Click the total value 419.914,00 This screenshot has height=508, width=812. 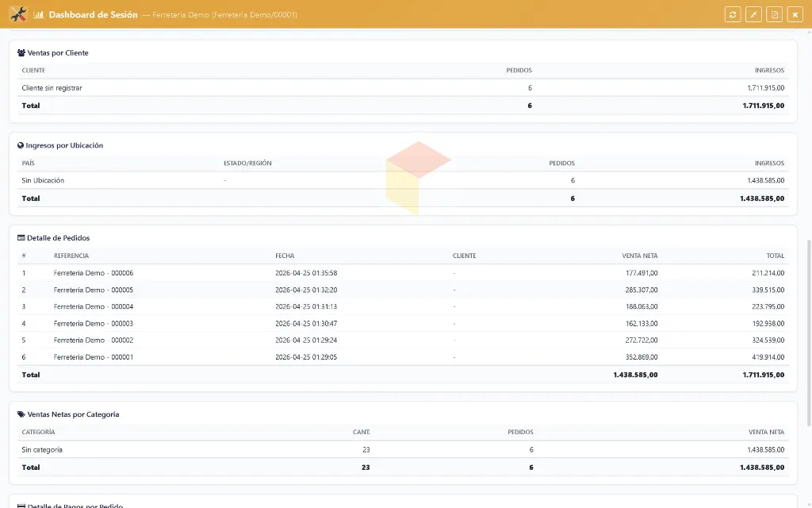[768, 357]
